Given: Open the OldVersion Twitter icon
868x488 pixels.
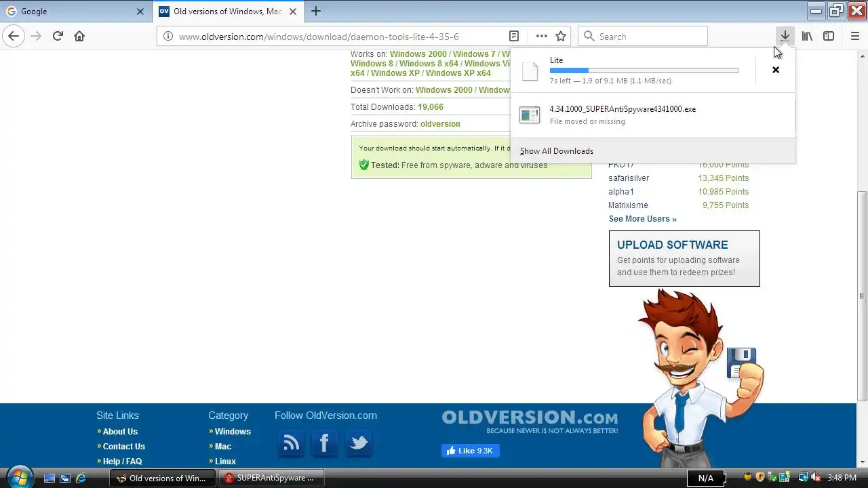Looking at the screenshot, I should [x=358, y=443].
